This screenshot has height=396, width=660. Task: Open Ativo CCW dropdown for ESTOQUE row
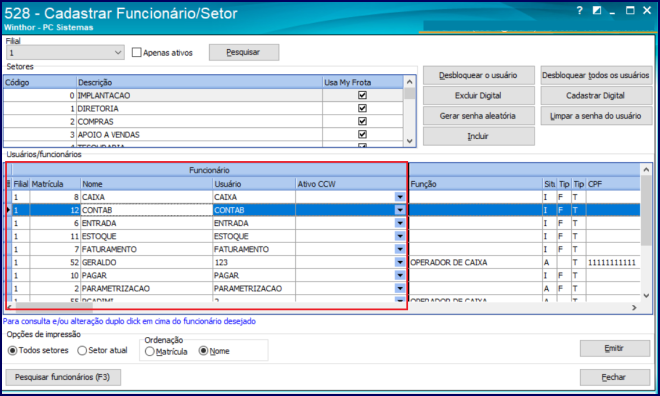pyautogui.click(x=400, y=236)
